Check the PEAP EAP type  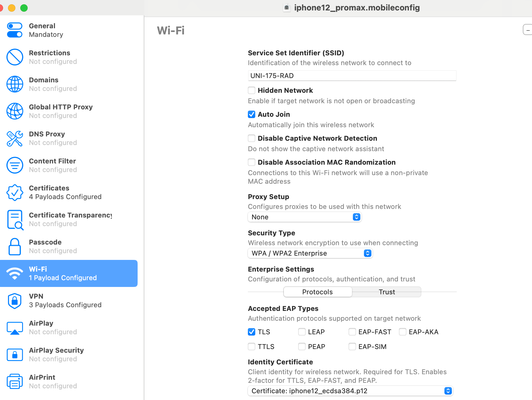coord(302,347)
